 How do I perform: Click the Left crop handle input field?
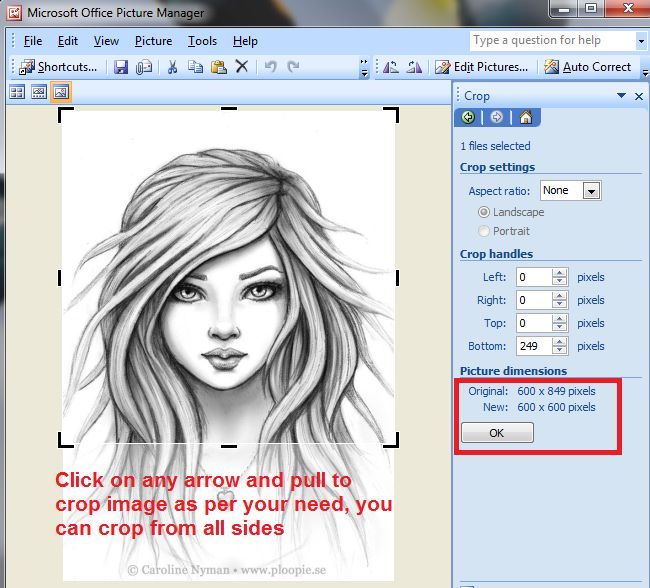pyautogui.click(x=534, y=277)
